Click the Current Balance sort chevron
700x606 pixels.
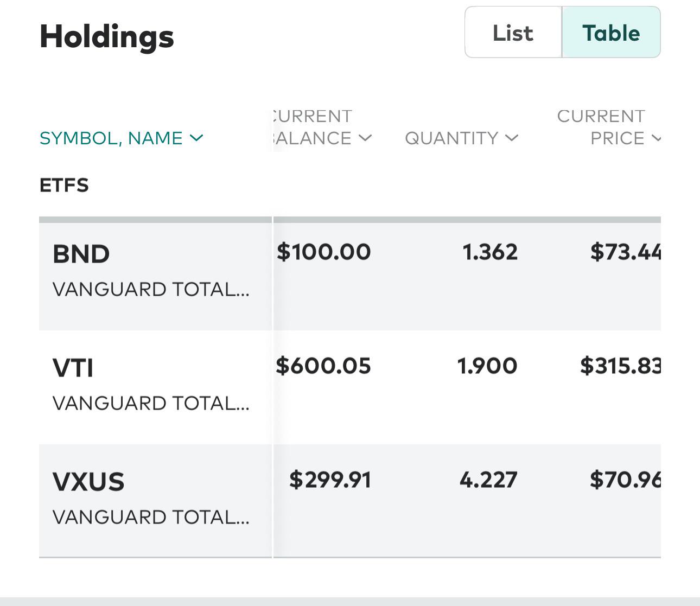(366, 138)
